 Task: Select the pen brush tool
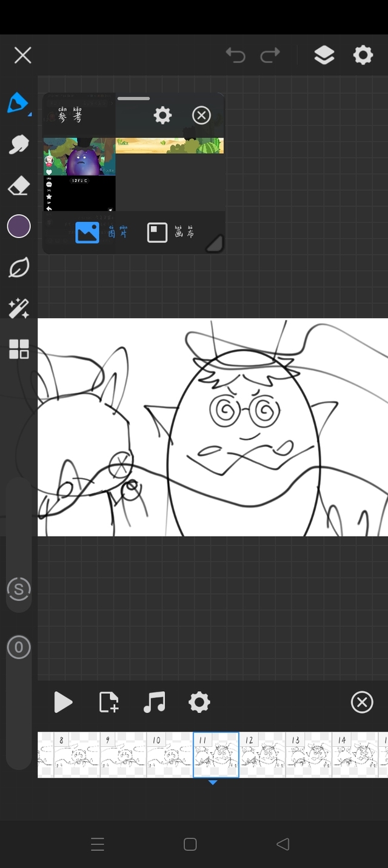click(x=18, y=104)
